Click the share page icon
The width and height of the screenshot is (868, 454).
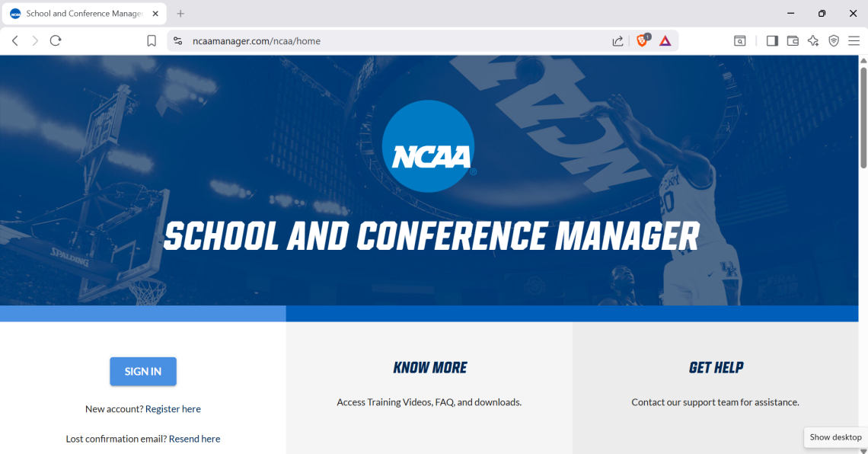coord(617,41)
